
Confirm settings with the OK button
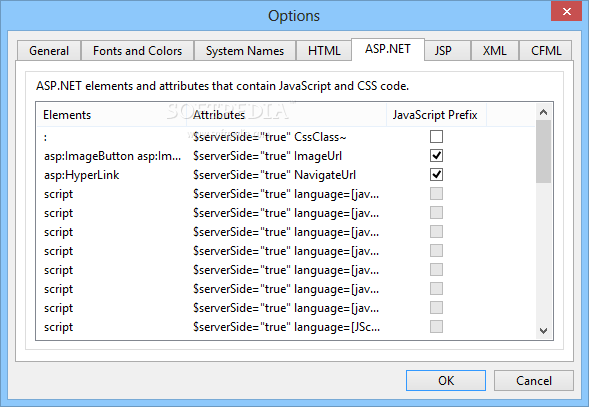pyautogui.click(x=446, y=381)
